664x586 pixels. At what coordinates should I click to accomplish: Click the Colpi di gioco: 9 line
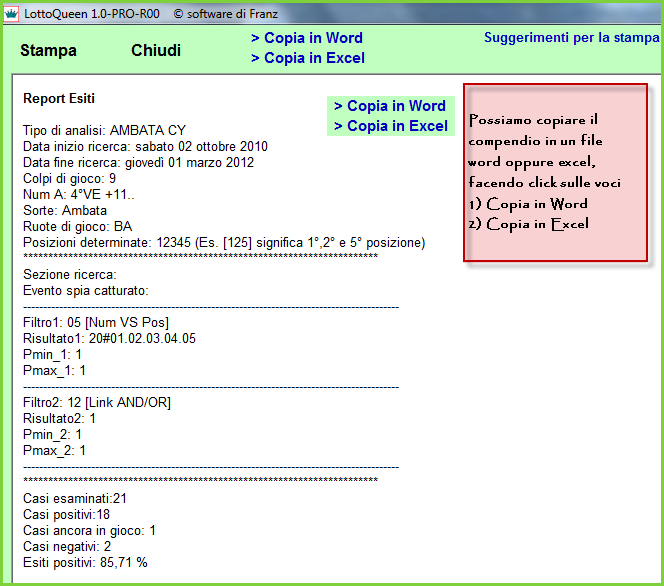point(69,179)
